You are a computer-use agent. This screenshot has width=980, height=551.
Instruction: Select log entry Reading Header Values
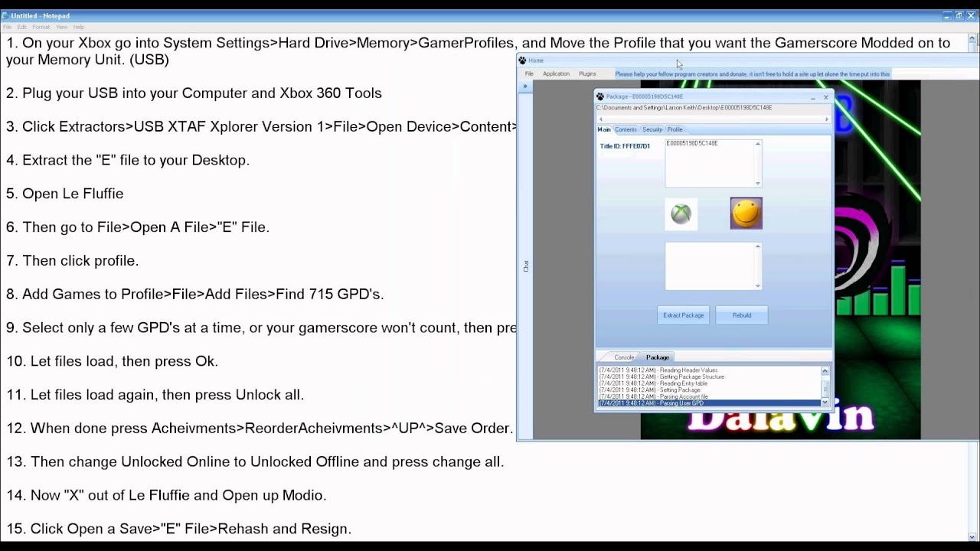pos(709,370)
